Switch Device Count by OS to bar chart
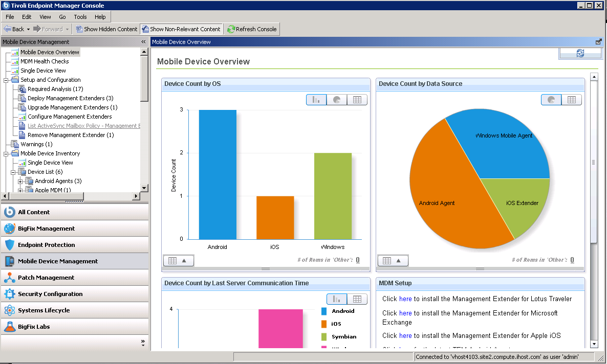607x364 pixels. point(316,100)
